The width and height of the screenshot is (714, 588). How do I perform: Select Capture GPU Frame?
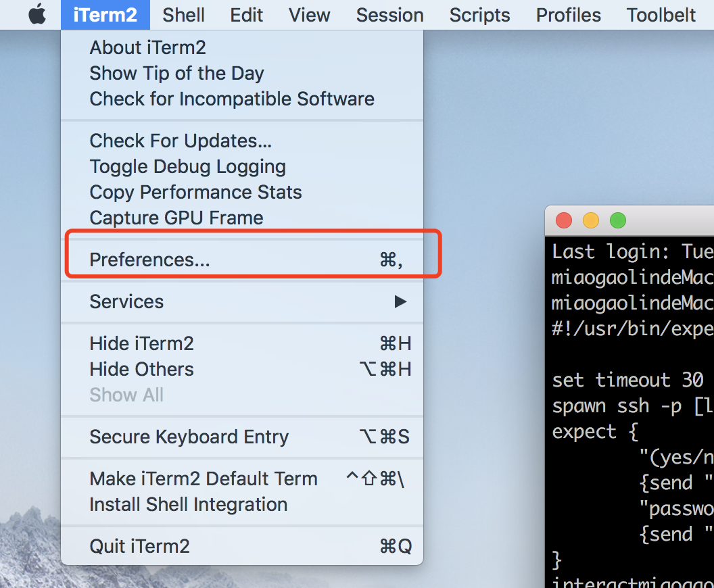242,218
